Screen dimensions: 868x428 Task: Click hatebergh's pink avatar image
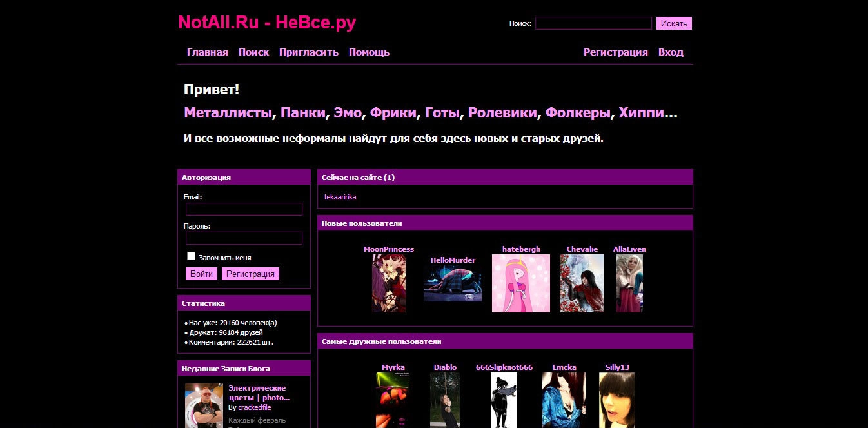click(x=520, y=283)
